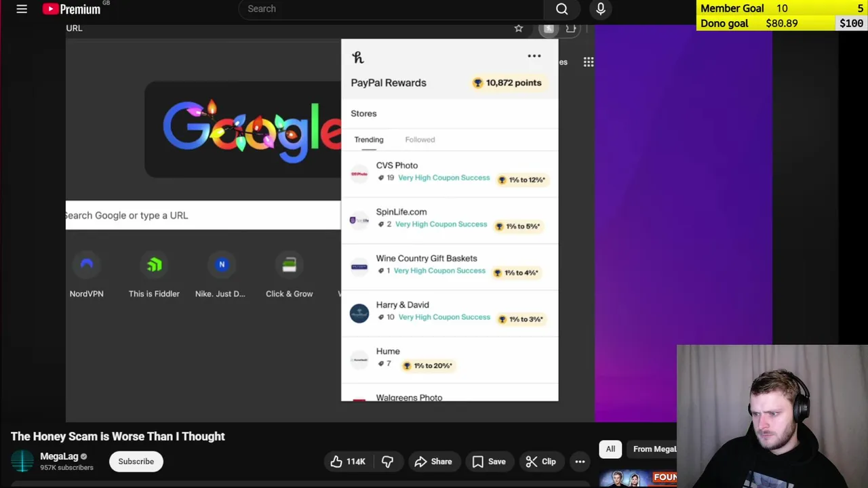The height and width of the screenshot is (488, 868).
Task: Select the From MegaLag filter chip
Action: 652,449
